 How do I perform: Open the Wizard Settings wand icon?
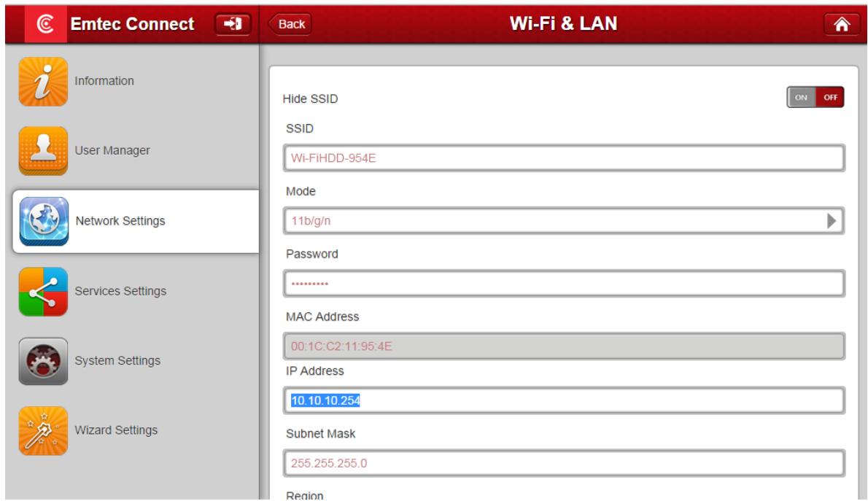pyautogui.click(x=43, y=431)
